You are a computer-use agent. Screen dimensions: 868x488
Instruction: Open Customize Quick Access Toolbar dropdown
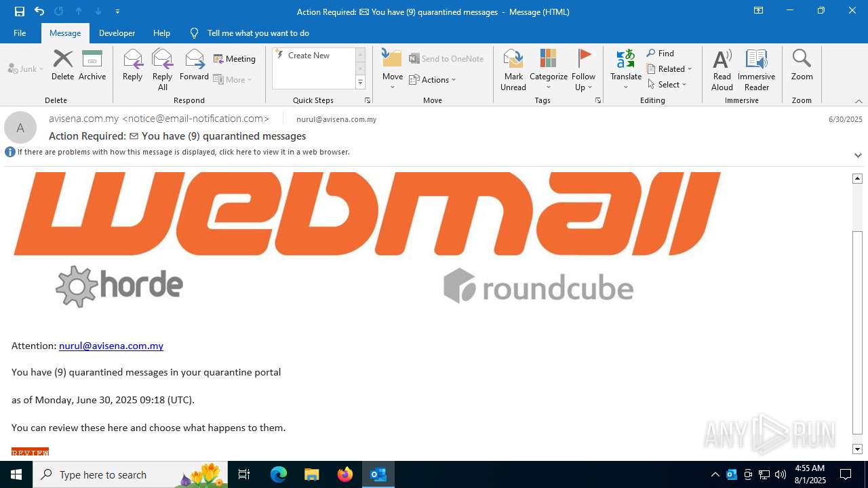(117, 12)
